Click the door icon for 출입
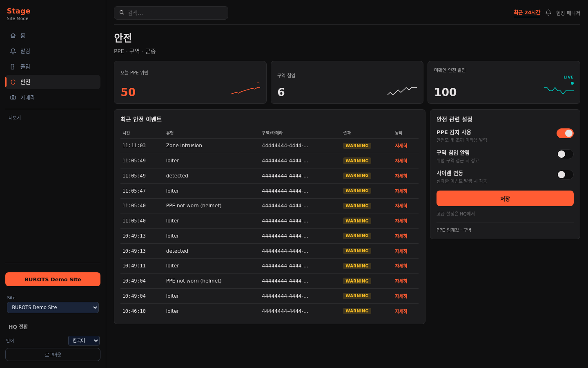The image size is (588, 368). tap(13, 67)
